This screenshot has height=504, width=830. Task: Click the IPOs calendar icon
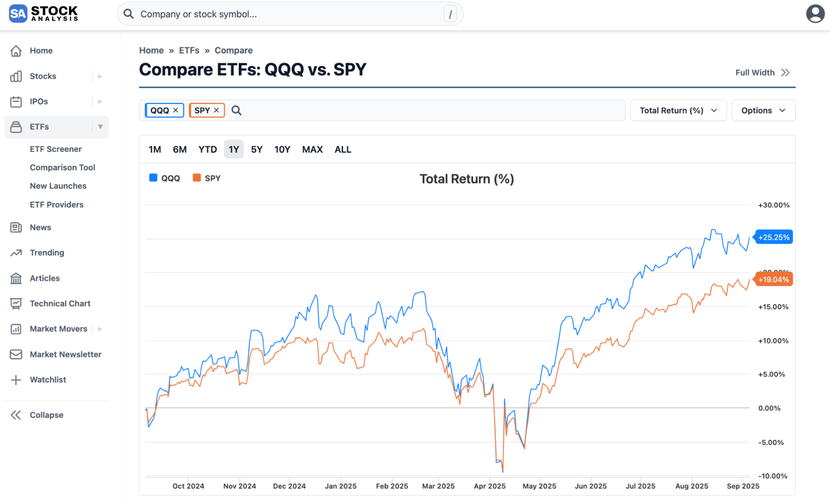[x=16, y=102]
